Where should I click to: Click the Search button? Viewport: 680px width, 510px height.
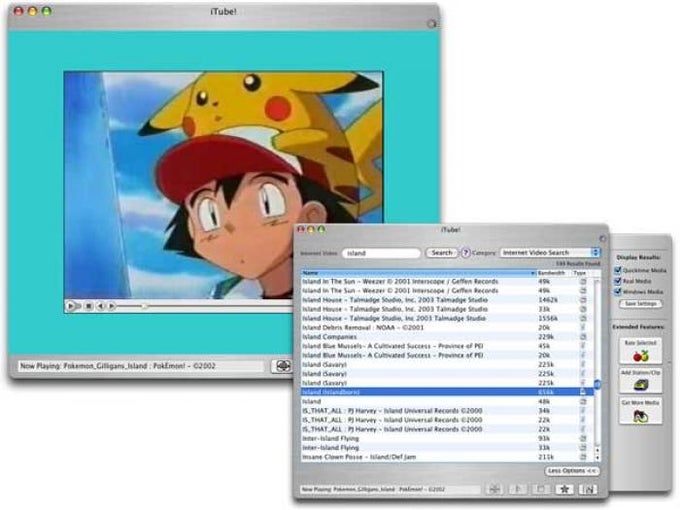tap(441, 252)
